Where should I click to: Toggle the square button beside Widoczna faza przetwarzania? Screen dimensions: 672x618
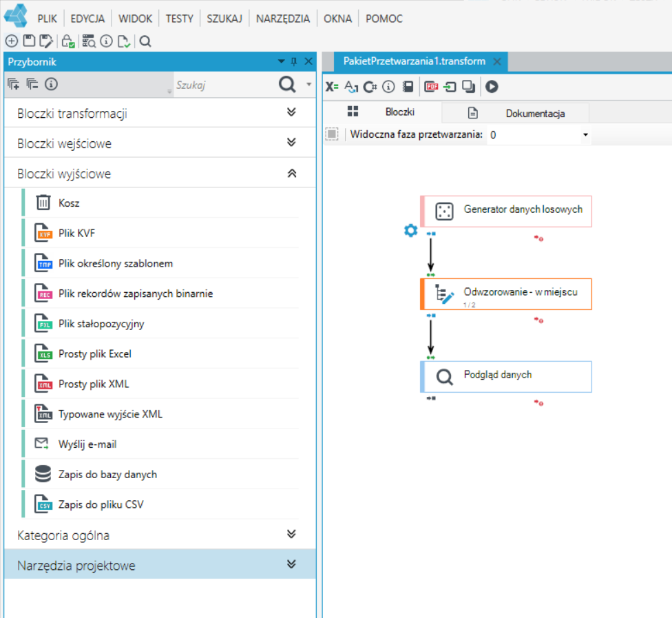pos(332,134)
